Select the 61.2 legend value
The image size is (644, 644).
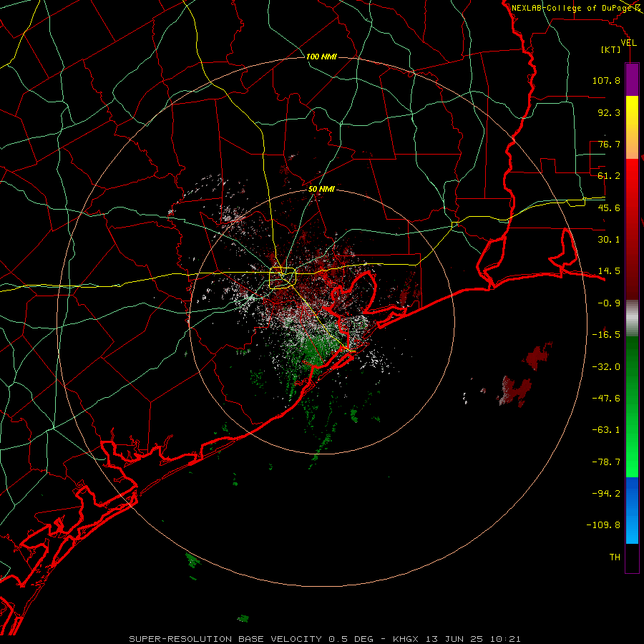pyautogui.click(x=609, y=176)
